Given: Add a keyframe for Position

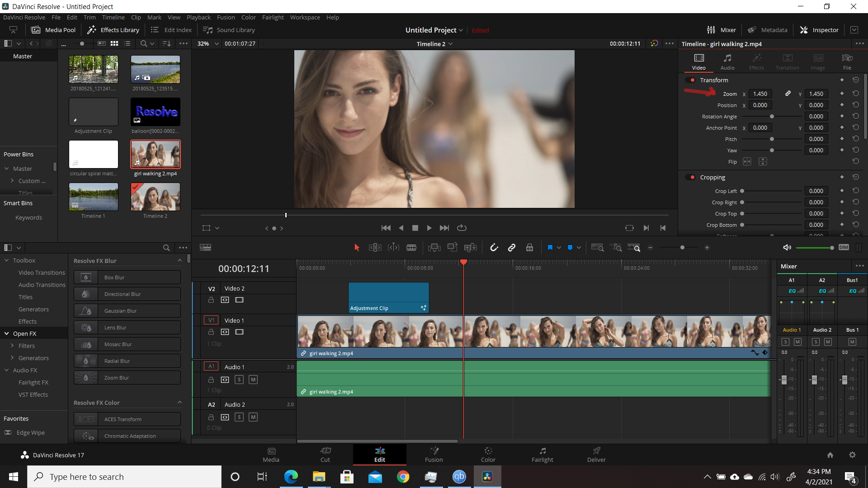Looking at the screenshot, I should 842,105.
